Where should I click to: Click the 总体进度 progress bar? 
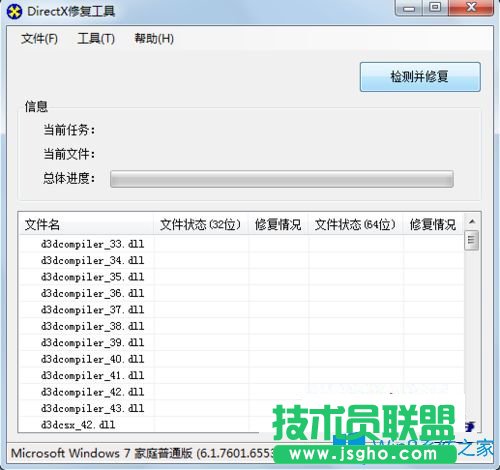click(282, 179)
